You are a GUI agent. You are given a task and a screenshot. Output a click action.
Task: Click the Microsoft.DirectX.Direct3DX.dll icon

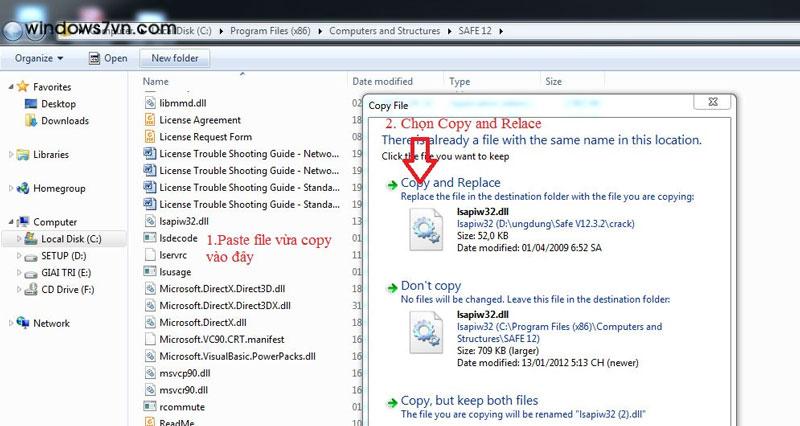149,305
